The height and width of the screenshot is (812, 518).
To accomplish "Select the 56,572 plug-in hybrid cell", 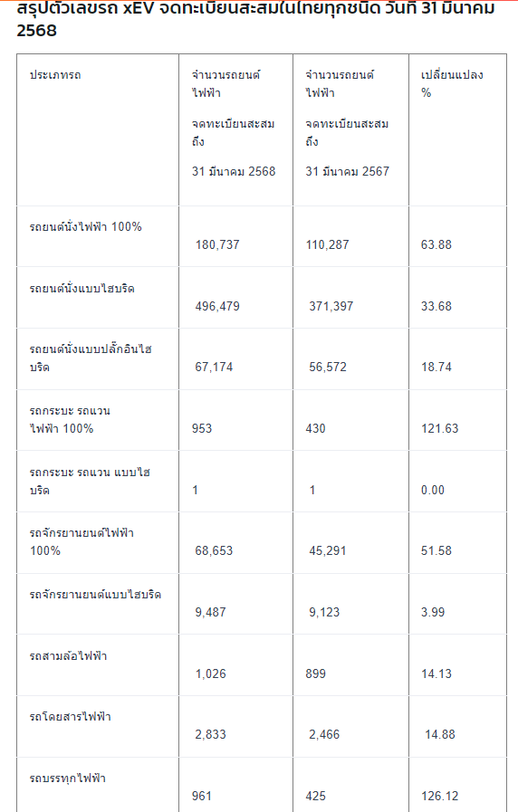I will tap(328, 368).
